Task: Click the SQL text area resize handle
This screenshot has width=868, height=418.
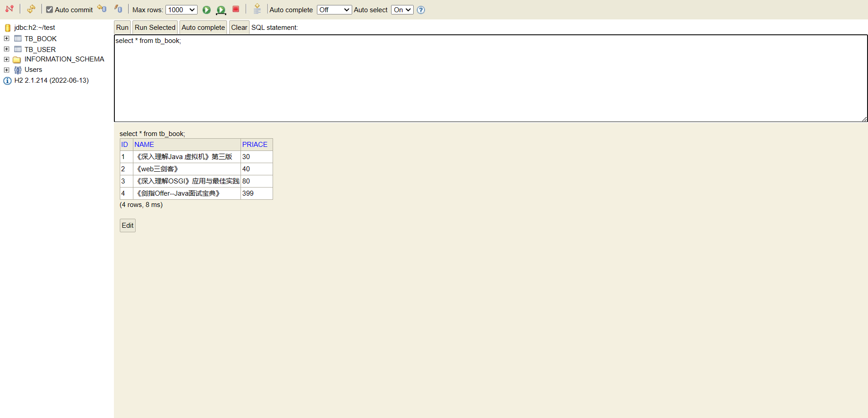Action: pyautogui.click(x=864, y=119)
